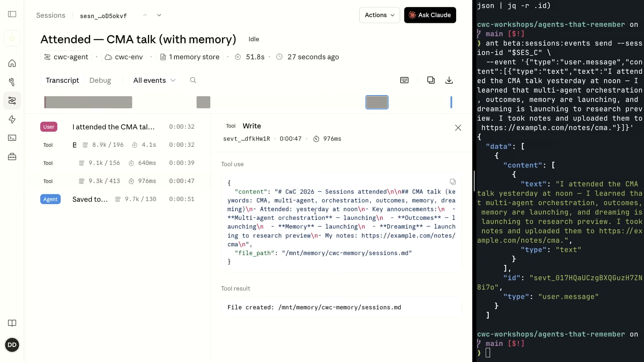
Task: Toggle the sidebar panel icon
Action: pyautogui.click(x=12, y=14)
